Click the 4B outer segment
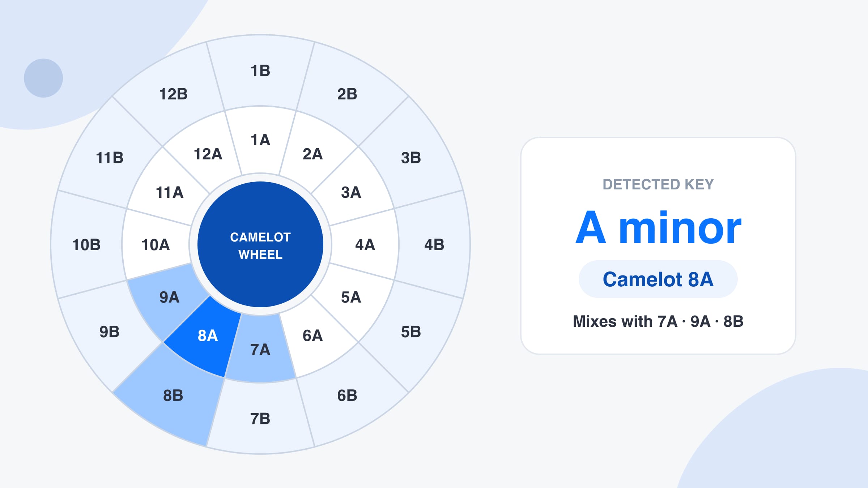Viewport: 868px width, 488px height. coord(434,245)
